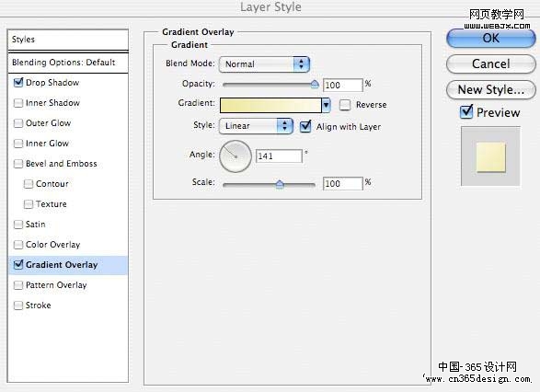Click the Angle dial control
The height and width of the screenshot is (392, 540).
click(236, 156)
